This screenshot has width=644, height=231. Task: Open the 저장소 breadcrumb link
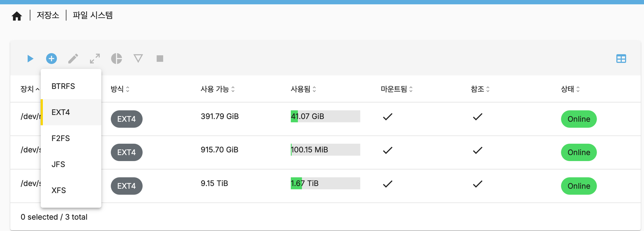point(48,15)
